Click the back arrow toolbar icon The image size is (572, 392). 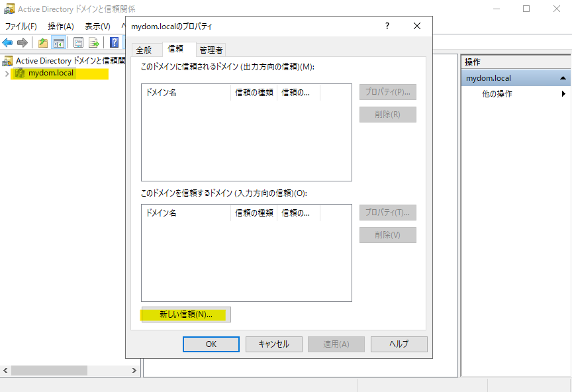click(x=8, y=43)
